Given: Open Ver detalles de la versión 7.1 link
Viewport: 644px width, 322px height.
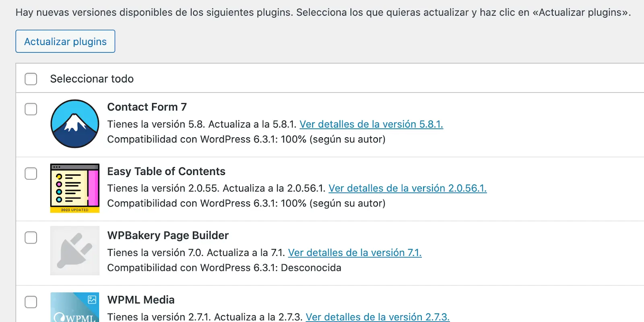Looking at the screenshot, I should pos(355,253).
